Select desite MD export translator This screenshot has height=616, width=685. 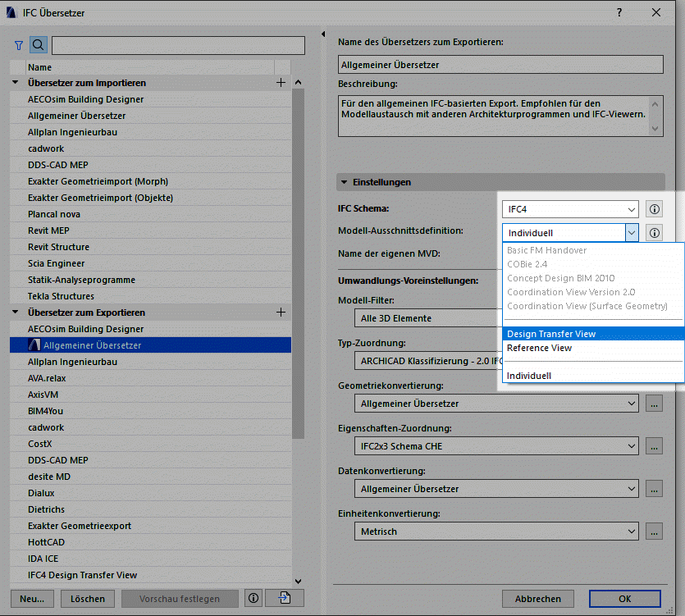click(x=151, y=477)
